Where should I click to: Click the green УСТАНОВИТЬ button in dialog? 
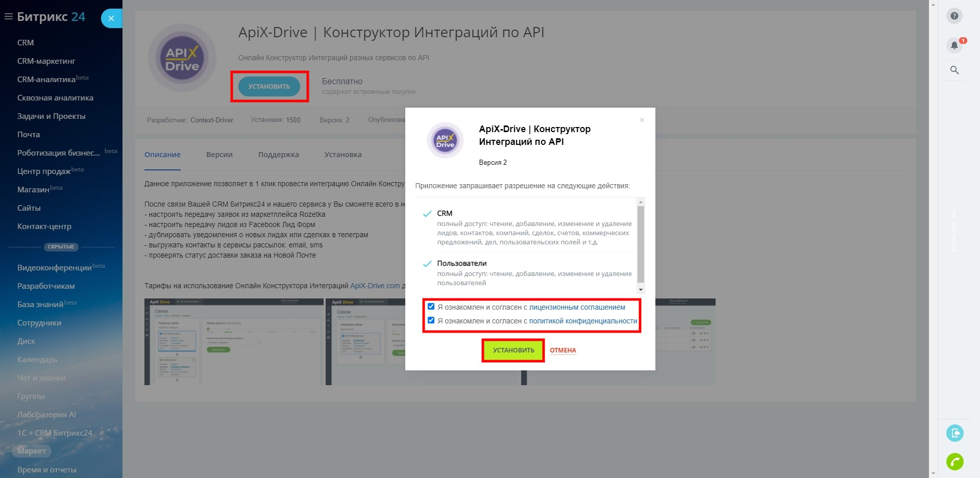[513, 350]
